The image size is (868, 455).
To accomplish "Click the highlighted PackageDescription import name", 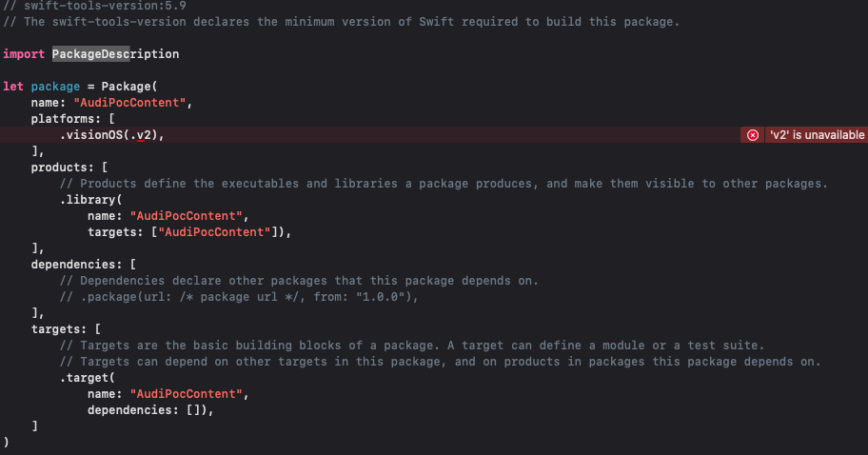I will tap(115, 54).
